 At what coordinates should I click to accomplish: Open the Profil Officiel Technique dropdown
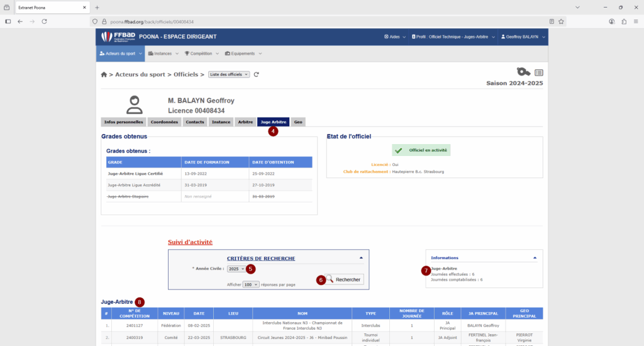(x=453, y=36)
